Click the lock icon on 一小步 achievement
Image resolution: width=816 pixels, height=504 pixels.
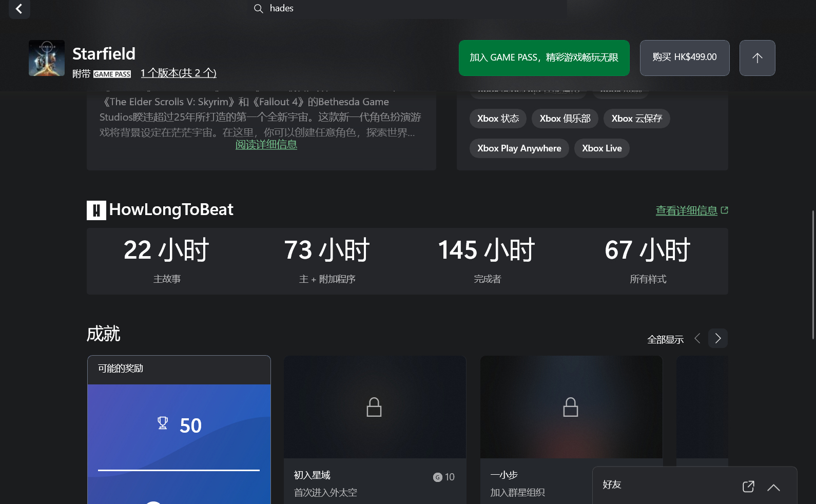(571, 407)
